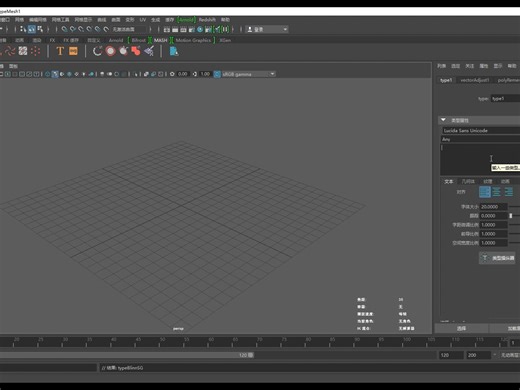Open the fourth sub-tab in type attributes
Viewport: 520px width, 390px height.
[505, 181]
